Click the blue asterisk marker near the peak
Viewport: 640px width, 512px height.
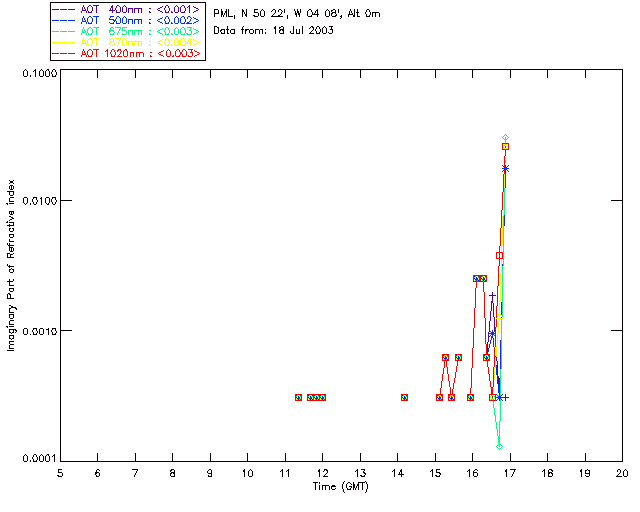(506, 169)
